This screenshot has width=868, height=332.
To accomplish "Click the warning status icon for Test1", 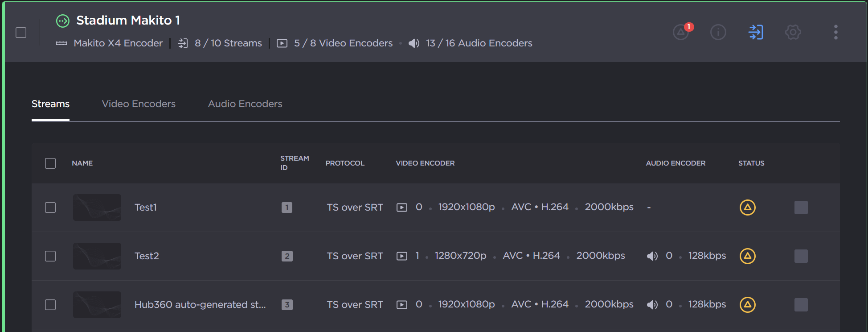I will click(x=748, y=207).
